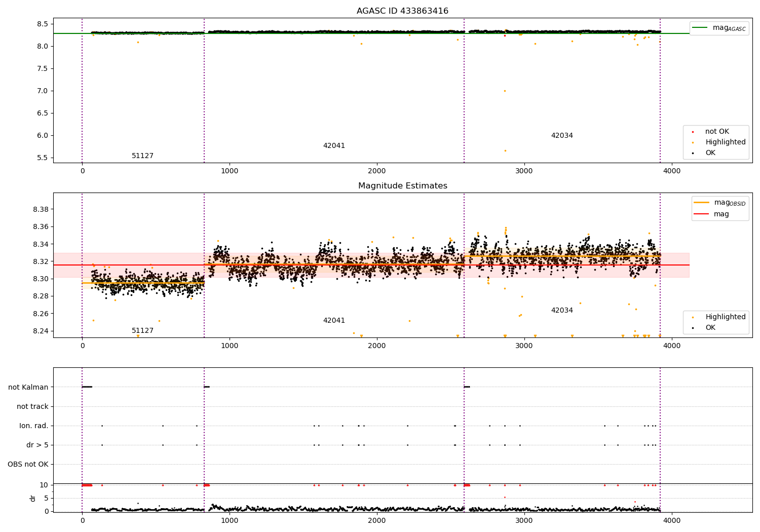Click "Highlighted" in the top plot legend
This screenshot has width=760, height=532.
coord(725,142)
